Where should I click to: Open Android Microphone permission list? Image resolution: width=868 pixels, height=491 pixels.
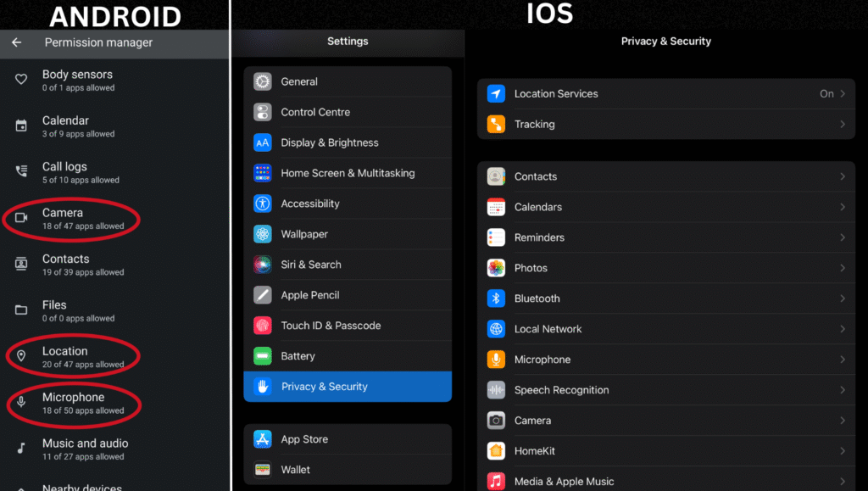(x=114, y=403)
